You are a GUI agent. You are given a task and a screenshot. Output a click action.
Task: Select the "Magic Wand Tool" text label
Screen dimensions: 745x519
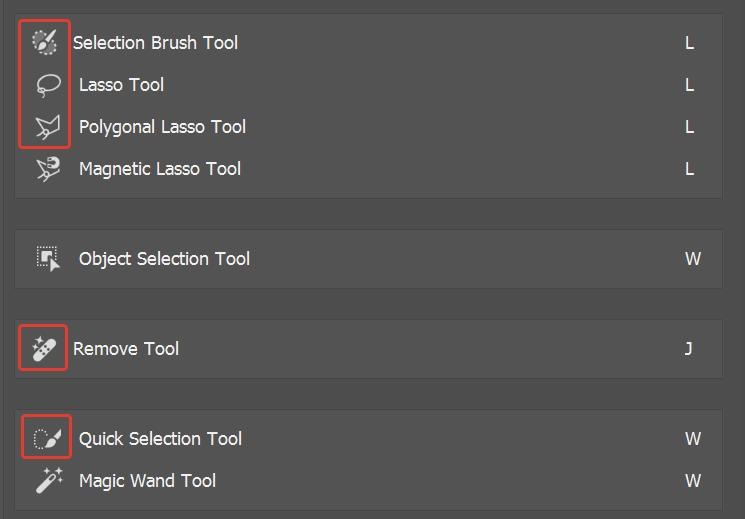click(147, 481)
